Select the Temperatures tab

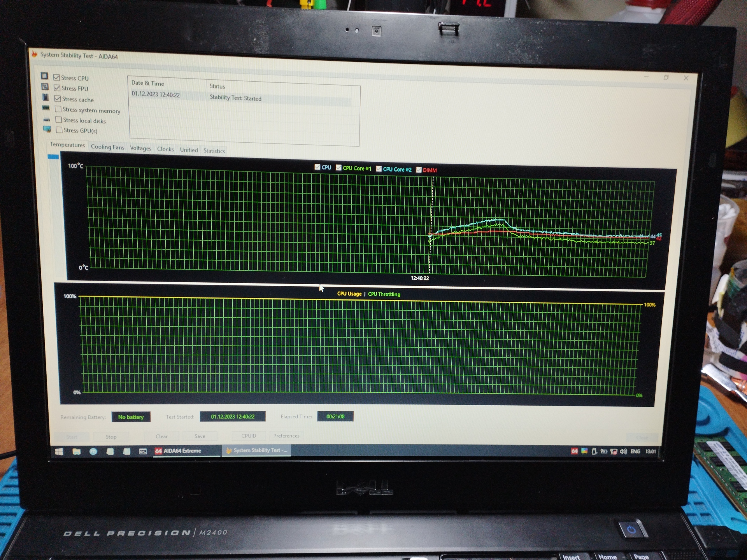pos(67,145)
